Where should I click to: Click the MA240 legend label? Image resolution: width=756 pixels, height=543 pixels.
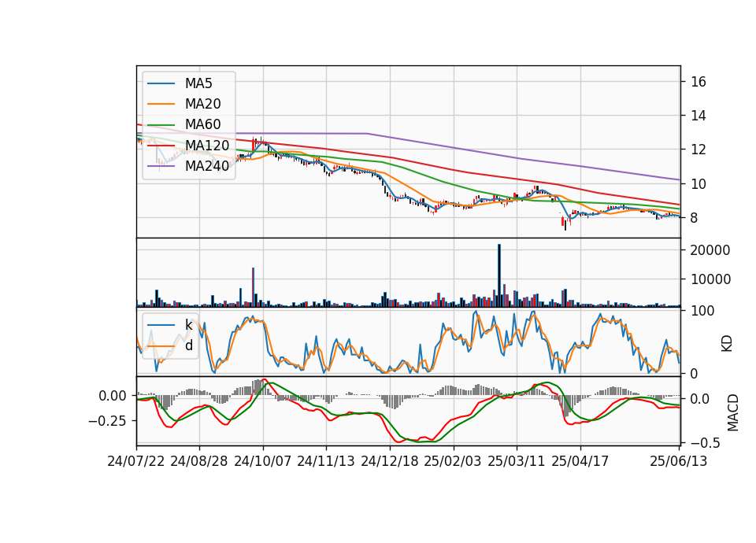(x=207, y=166)
